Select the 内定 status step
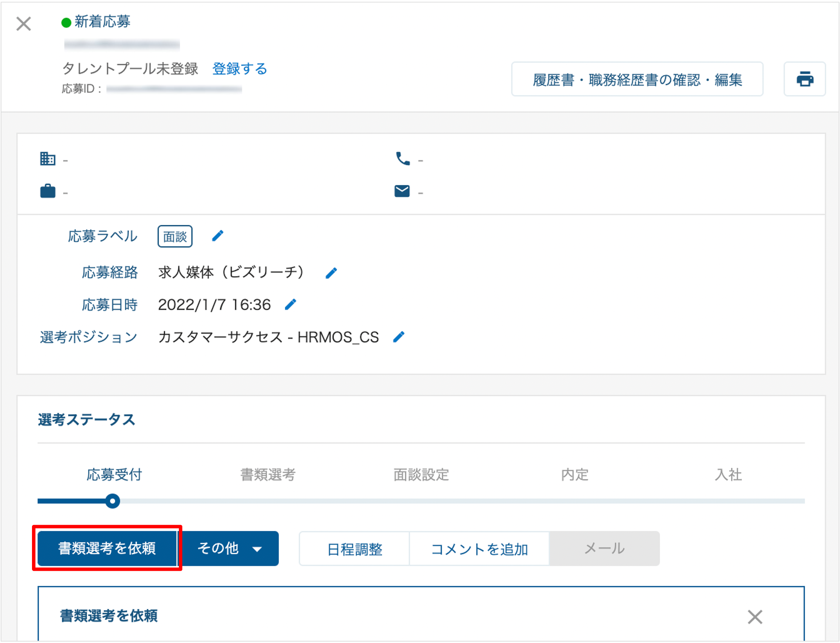 click(x=575, y=475)
